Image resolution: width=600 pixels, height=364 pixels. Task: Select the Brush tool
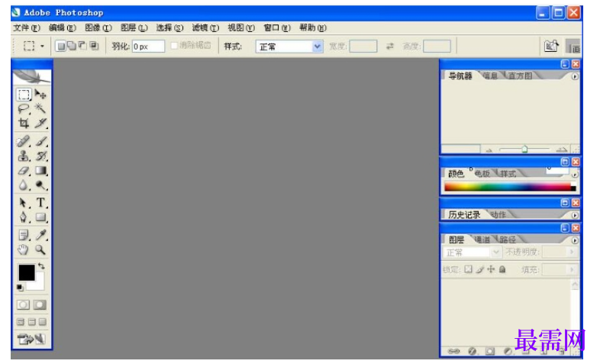(x=40, y=141)
